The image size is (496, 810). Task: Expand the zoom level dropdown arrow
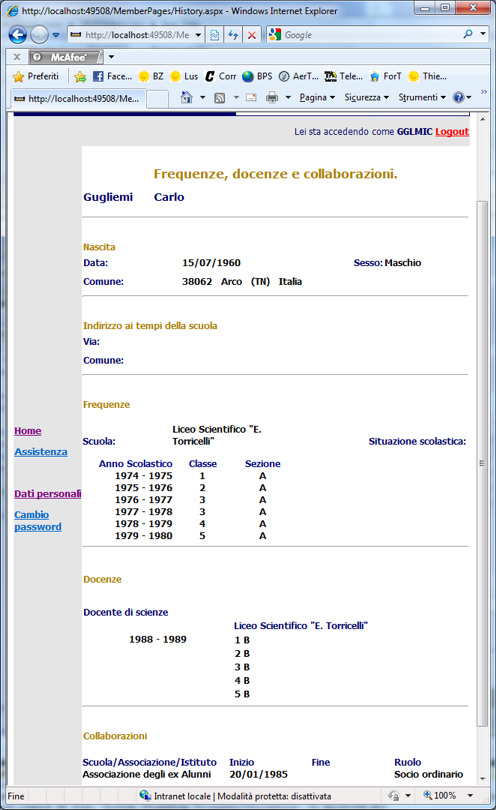click(470, 796)
